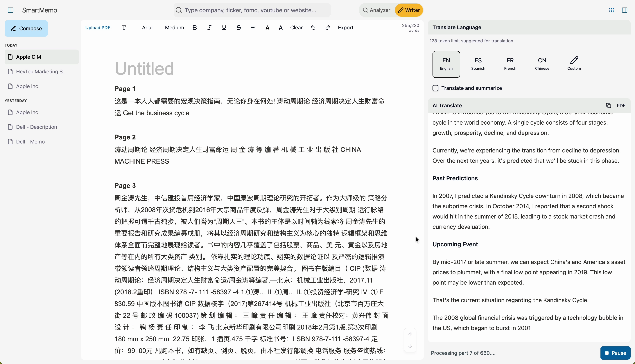Viewport: 635px width, 364px height.
Task: Copy the AI Translate output
Action: [x=608, y=105]
